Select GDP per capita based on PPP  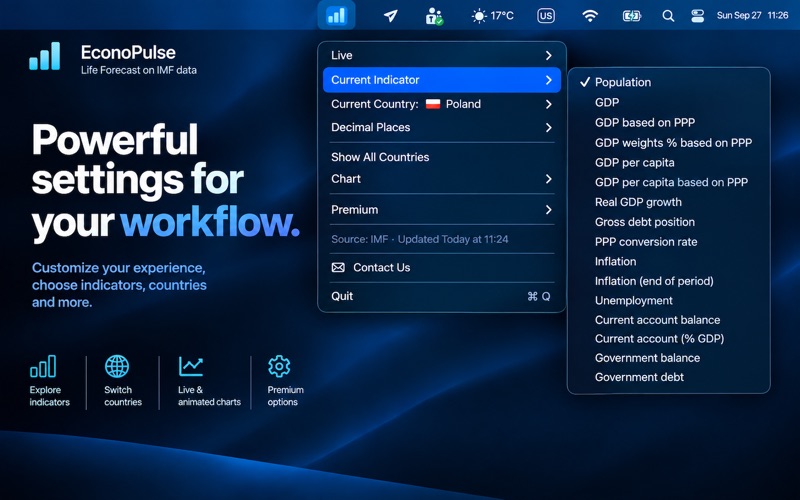[668, 183]
